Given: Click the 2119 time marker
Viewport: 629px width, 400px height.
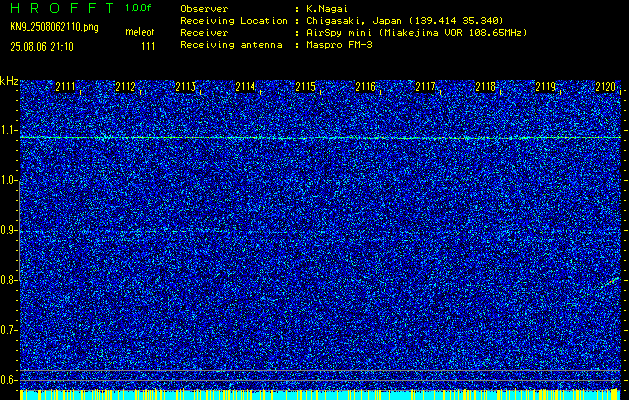Looking at the screenshot, I should click(546, 87).
